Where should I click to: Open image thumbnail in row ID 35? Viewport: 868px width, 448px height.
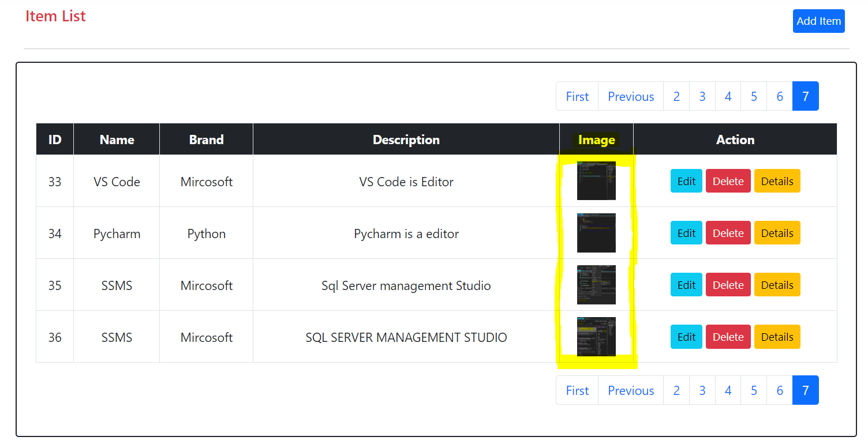596,284
